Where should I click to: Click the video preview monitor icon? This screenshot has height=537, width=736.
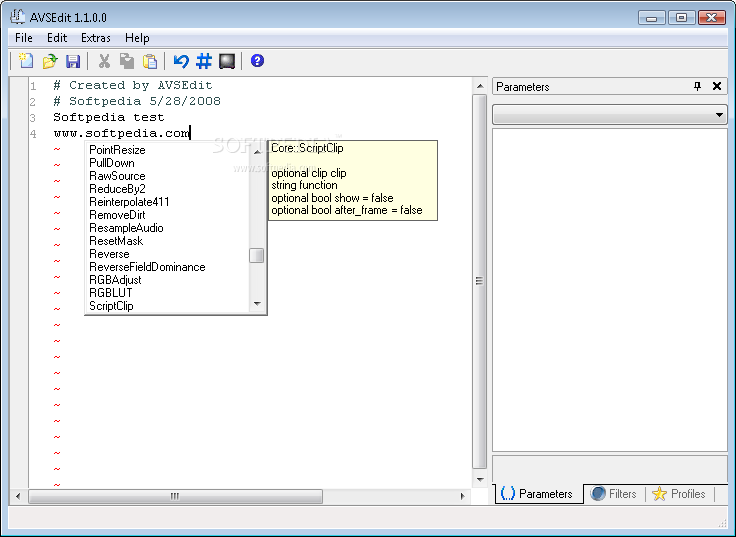pos(227,61)
